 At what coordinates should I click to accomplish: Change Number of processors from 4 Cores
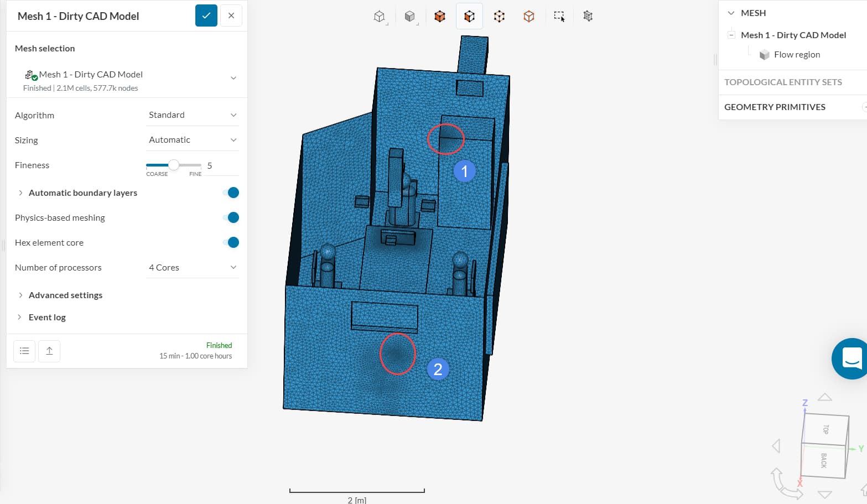pos(192,267)
